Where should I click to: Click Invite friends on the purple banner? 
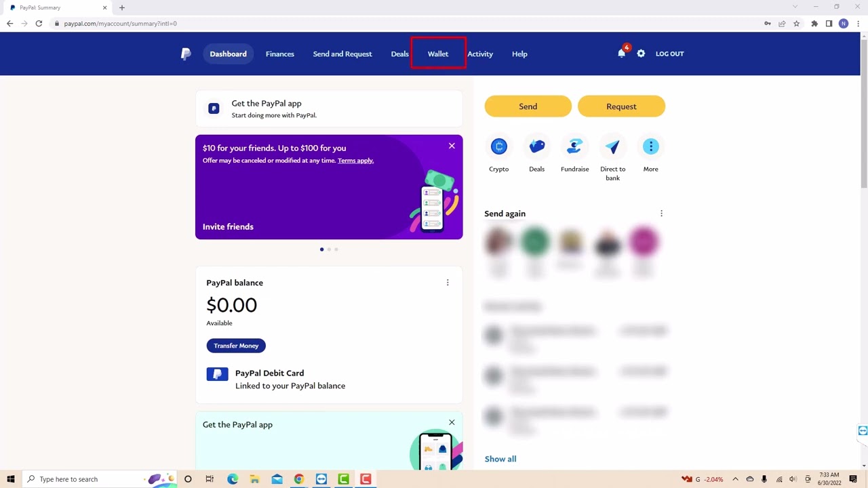click(228, 226)
